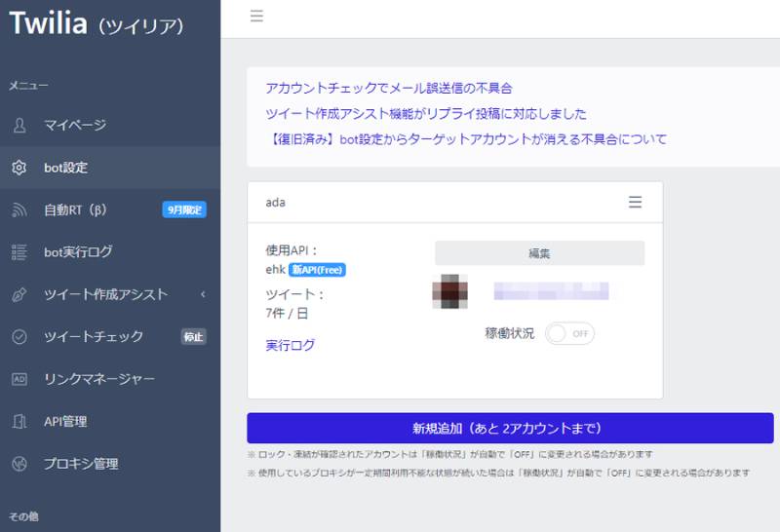Click the API管理 door icon
Screen dimensions: 780x532
(19, 421)
